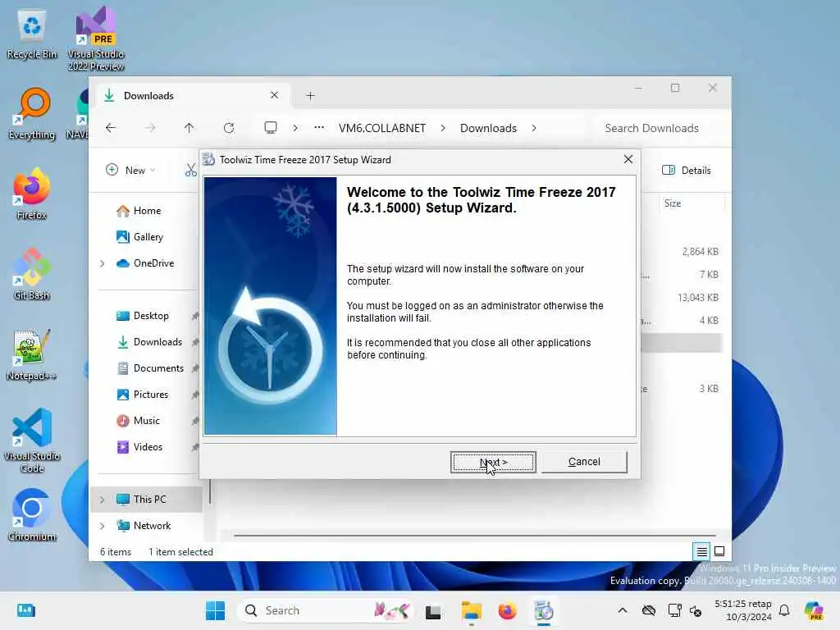
Task: Open the clock and calendar flyout
Action: 743,610
